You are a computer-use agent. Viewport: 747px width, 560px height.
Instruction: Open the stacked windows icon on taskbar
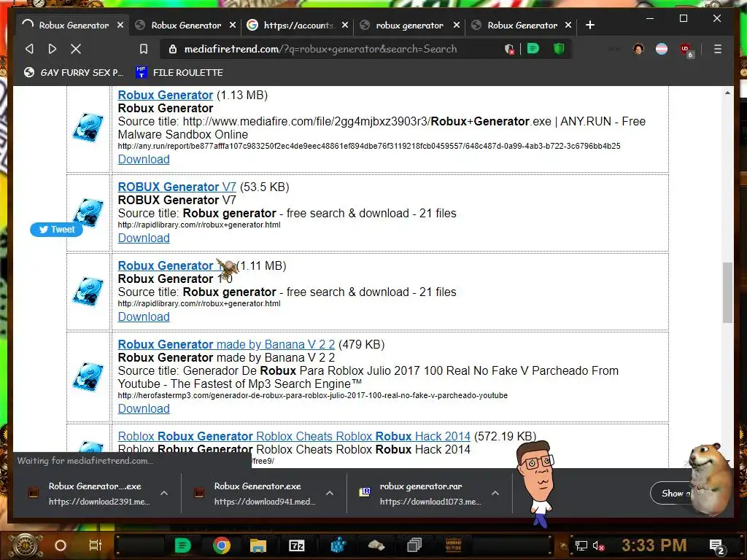(414, 545)
